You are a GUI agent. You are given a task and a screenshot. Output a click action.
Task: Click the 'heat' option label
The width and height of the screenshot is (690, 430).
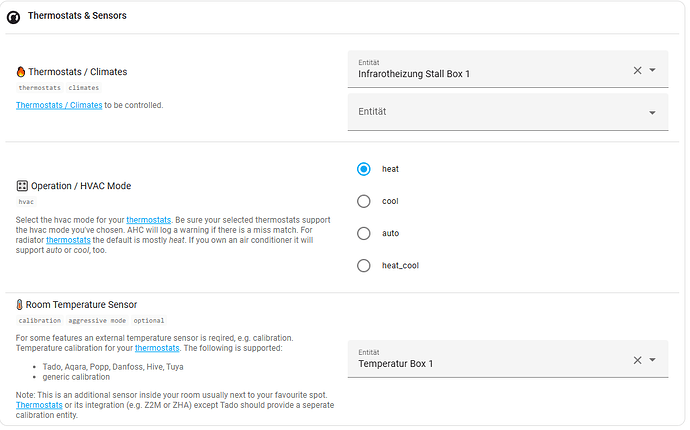390,169
